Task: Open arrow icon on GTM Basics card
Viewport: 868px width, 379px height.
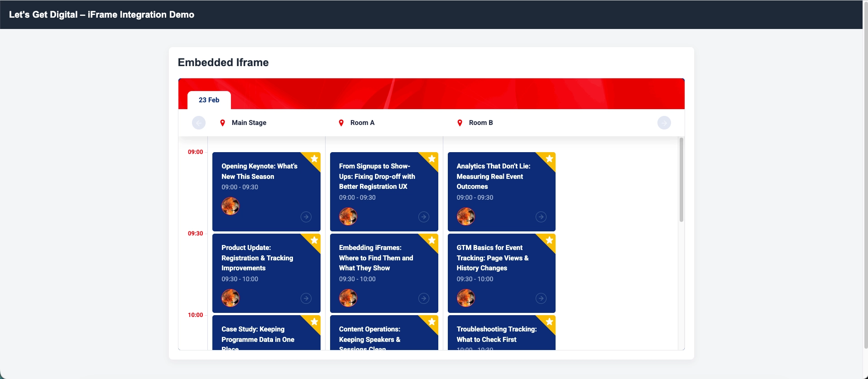Action: (x=541, y=298)
